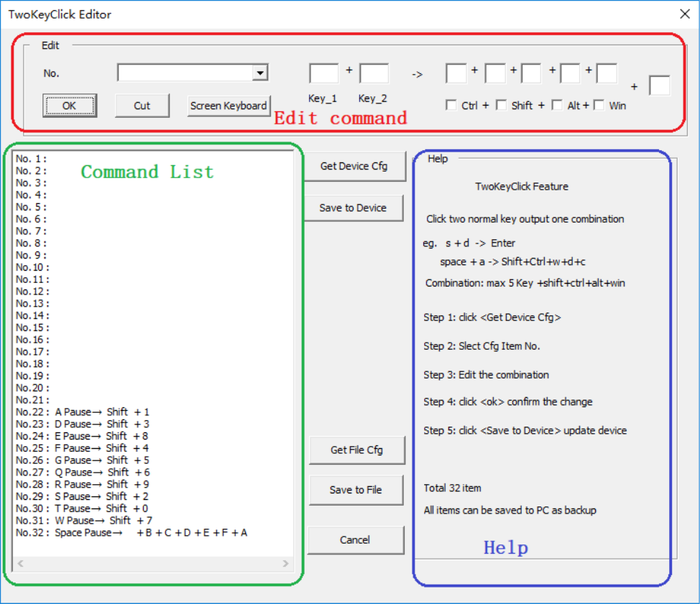Image resolution: width=700 pixels, height=604 pixels.
Task: Click the third output key box
Action: (x=531, y=73)
